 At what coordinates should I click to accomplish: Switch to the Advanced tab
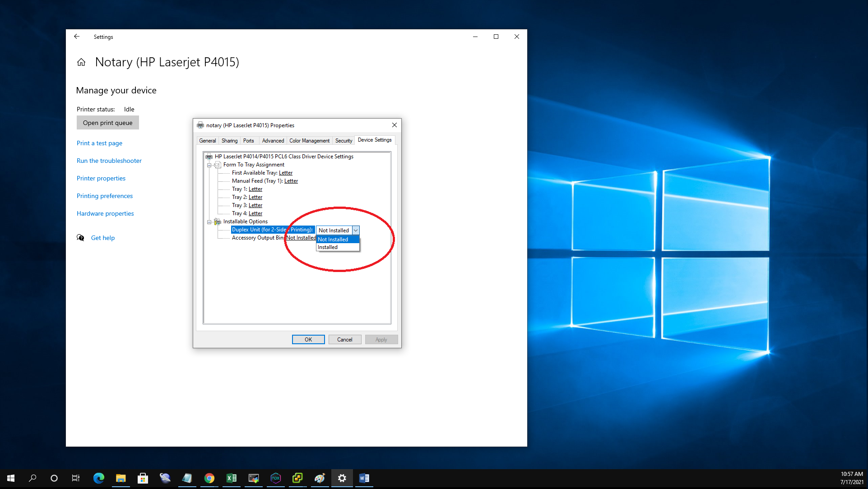273,141
